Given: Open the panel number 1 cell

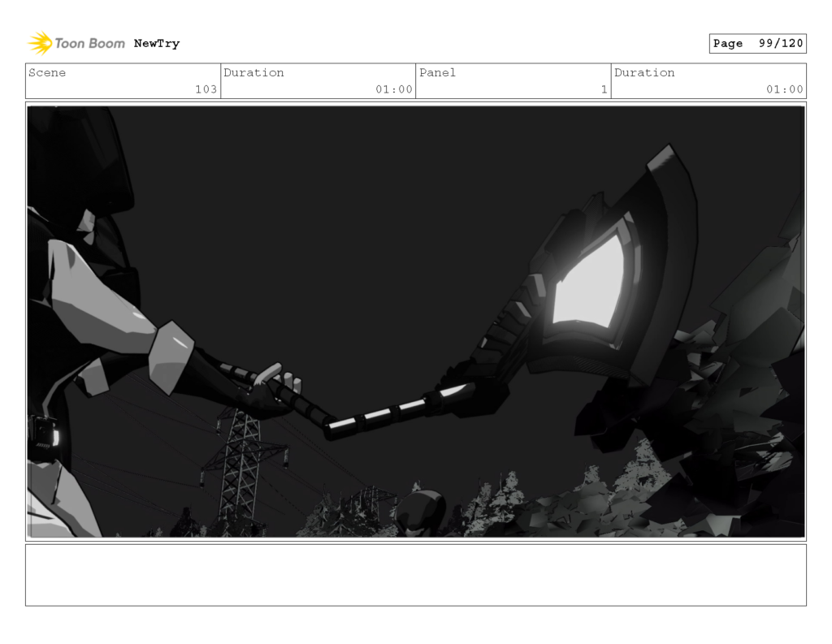Looking at the screenshot, I should 601,89.
